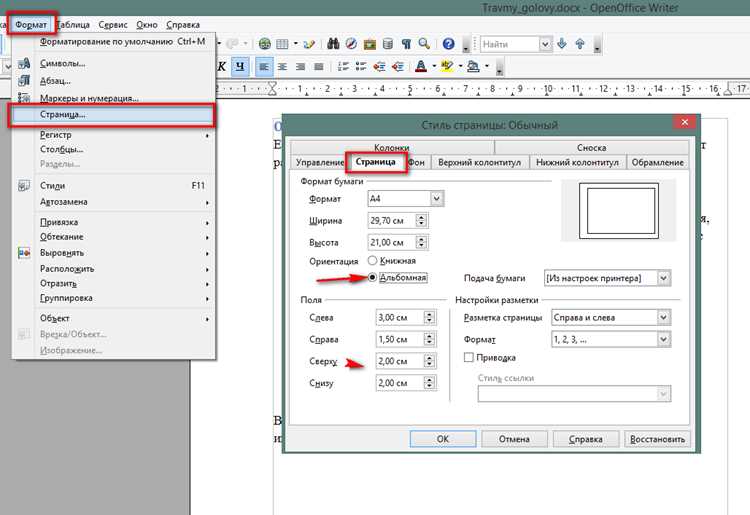
Task: Apply Font Color red A swatch
Action: (421, 66)
